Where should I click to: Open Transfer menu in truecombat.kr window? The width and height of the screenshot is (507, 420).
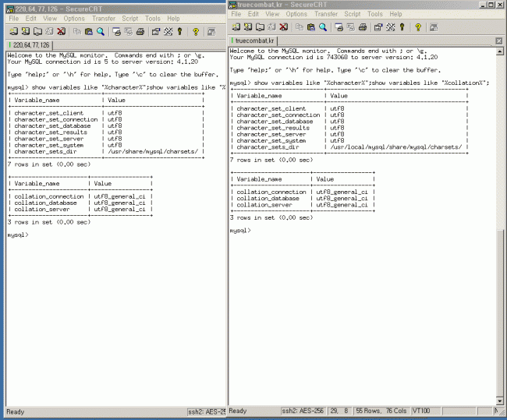[326, 14]
